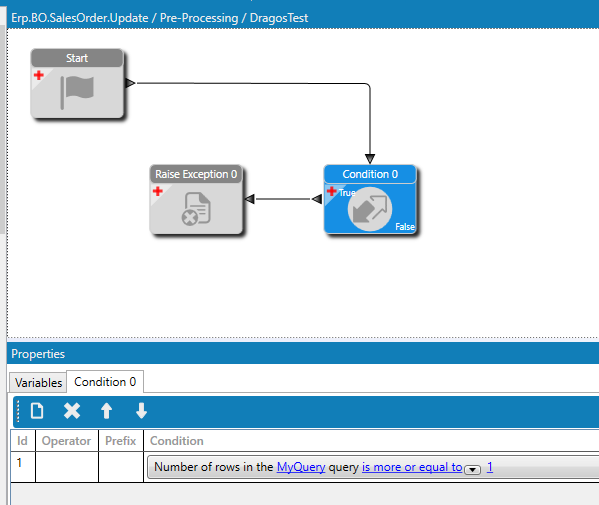Viewport: 599px width, 505px height.
Task: Select the Raise Exception document icon
Action: click(196, 209)
